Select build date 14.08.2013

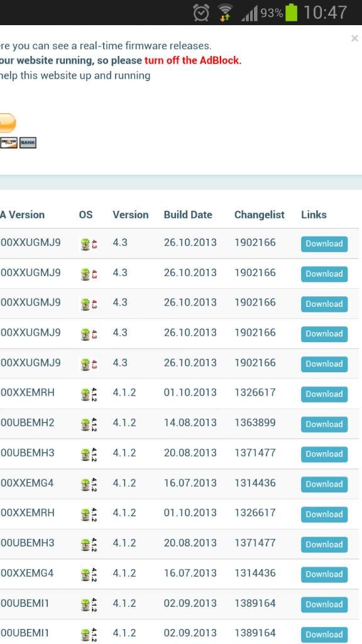tap(190, 423)
